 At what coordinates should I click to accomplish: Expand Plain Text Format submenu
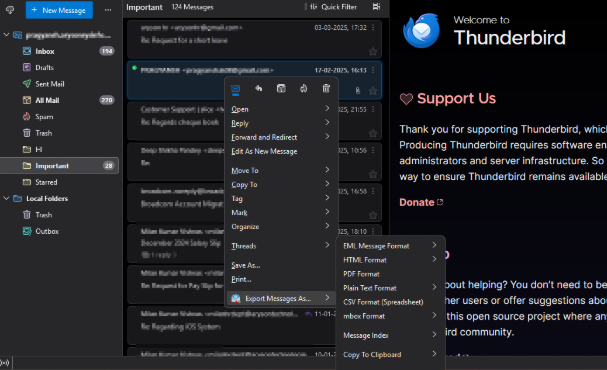tap(390, 288)
